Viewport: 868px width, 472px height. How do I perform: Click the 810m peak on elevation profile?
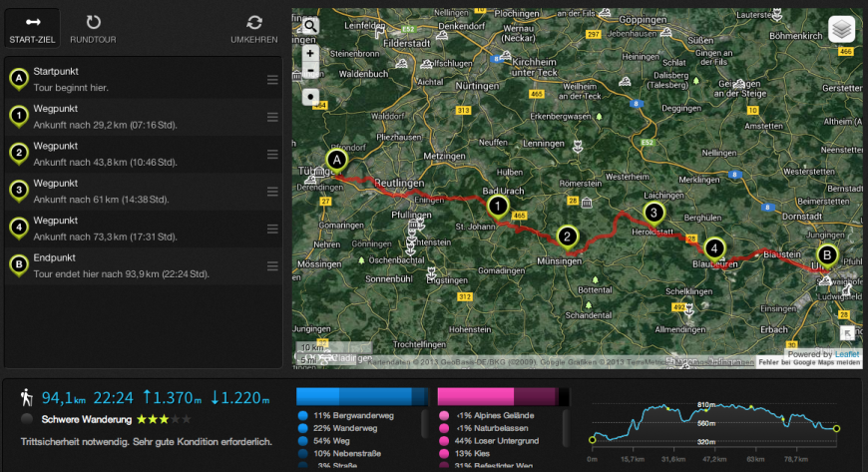click(x=706, y=405)
